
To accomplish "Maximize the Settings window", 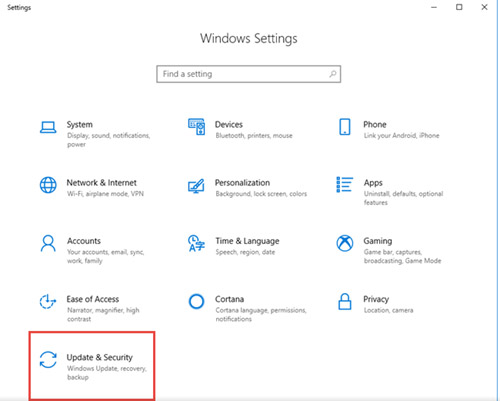I will [x=459, y=7].
